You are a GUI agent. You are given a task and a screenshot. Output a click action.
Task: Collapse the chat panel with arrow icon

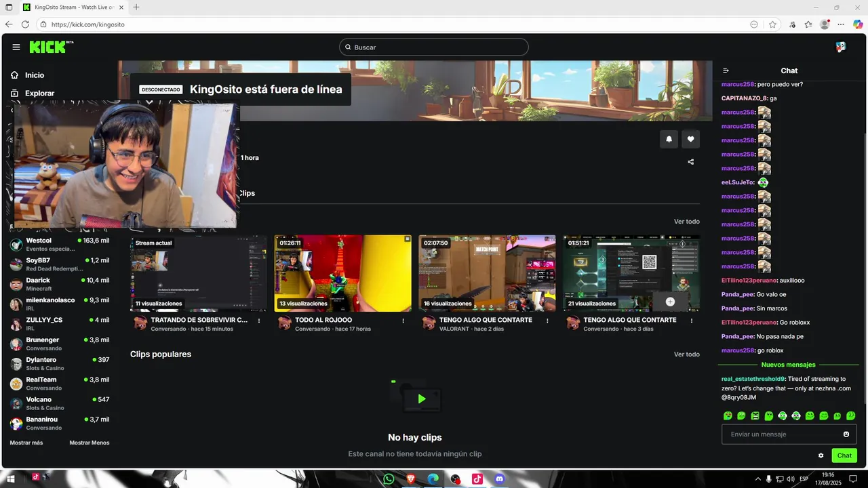726,70
